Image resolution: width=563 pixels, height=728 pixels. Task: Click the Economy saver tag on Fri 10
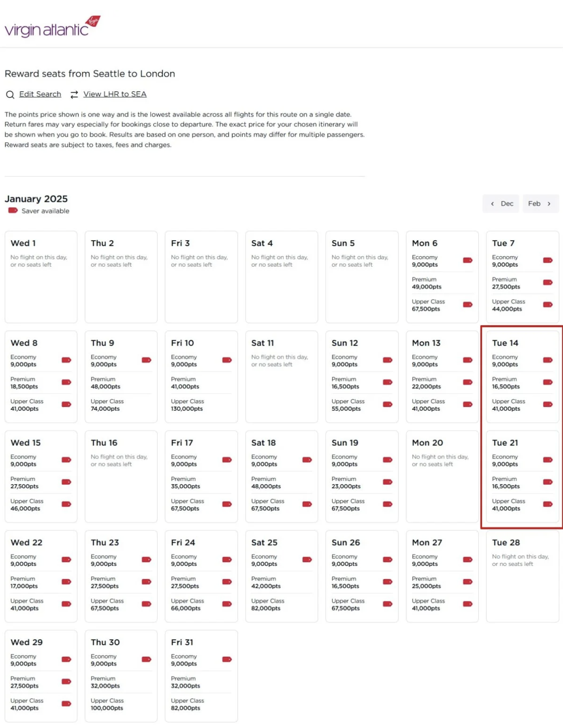click(x=227, y=360)
